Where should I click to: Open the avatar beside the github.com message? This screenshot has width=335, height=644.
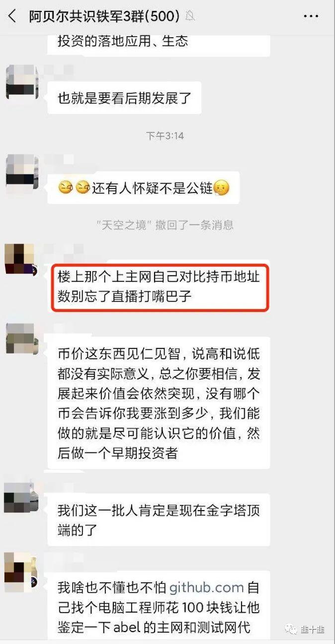20,569
